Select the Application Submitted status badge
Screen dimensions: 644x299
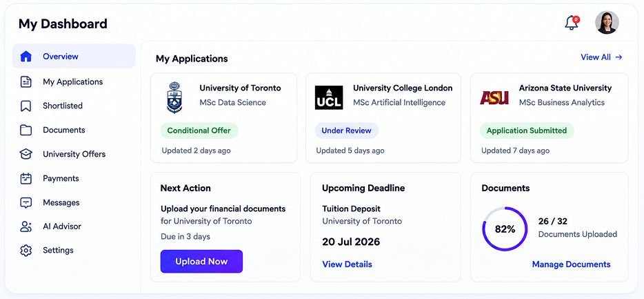[527, 131]
